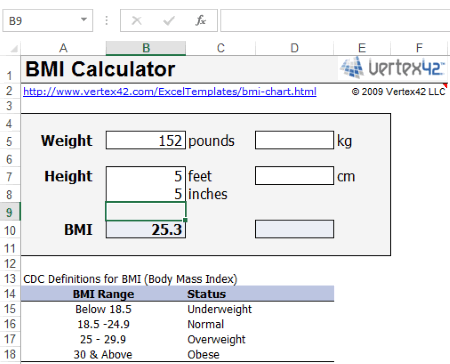Viewport: 450px width, 364px height.
Task: Click the 'BMI Range' table header
Action: (103, 294)
